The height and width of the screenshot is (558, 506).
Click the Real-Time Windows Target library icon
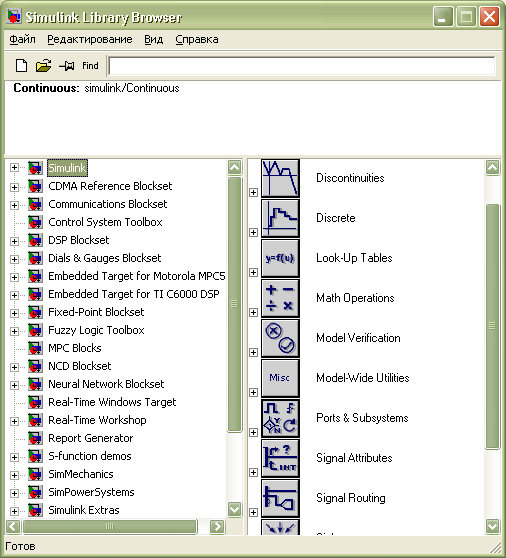pyautogui.click(x=36, y=402)
